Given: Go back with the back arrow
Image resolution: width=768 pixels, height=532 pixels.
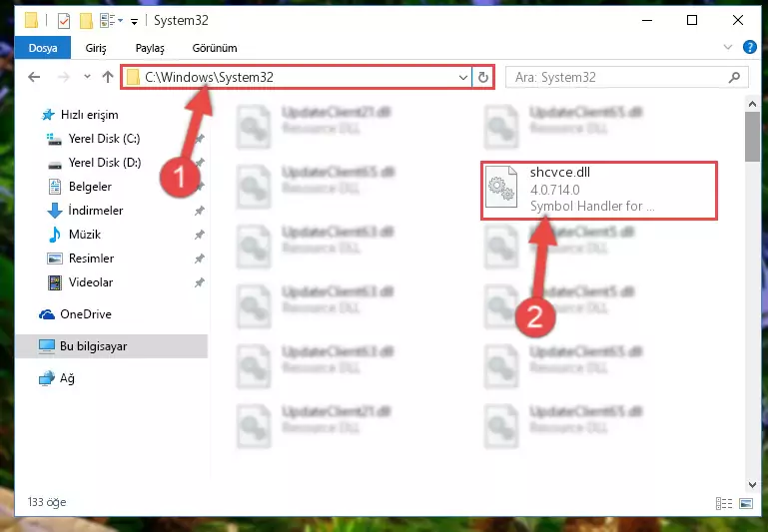Looking at the screenshot, I should point(34,77).
